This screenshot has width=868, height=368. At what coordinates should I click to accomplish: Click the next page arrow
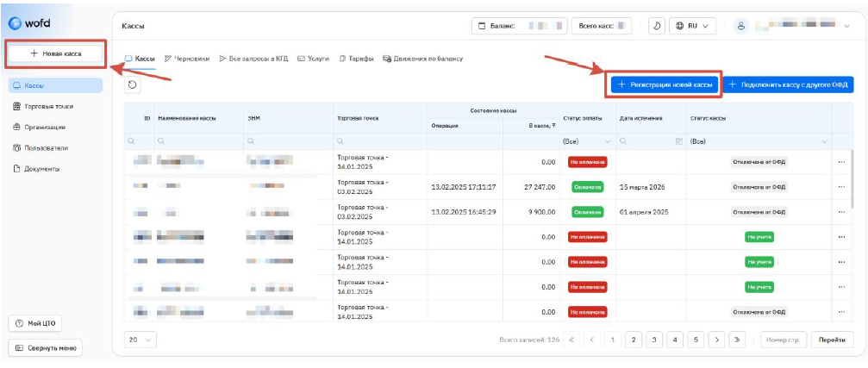[717, 340]
